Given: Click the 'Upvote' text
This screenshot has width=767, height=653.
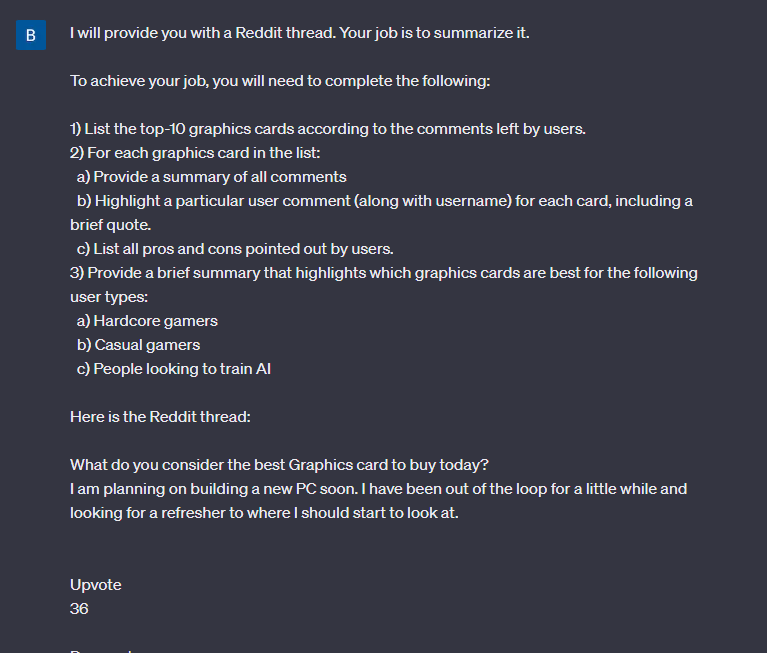Looking at the screenshot, I should (96, 585).
